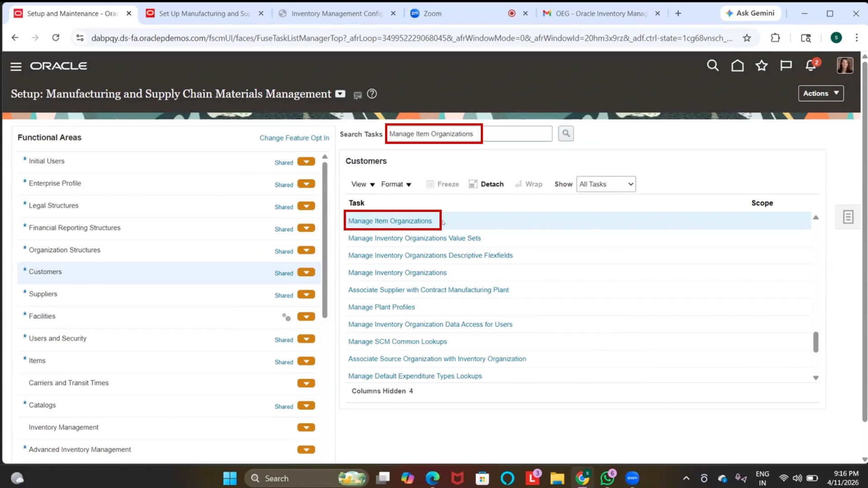Open Zoom app in the taskbar

632,478
